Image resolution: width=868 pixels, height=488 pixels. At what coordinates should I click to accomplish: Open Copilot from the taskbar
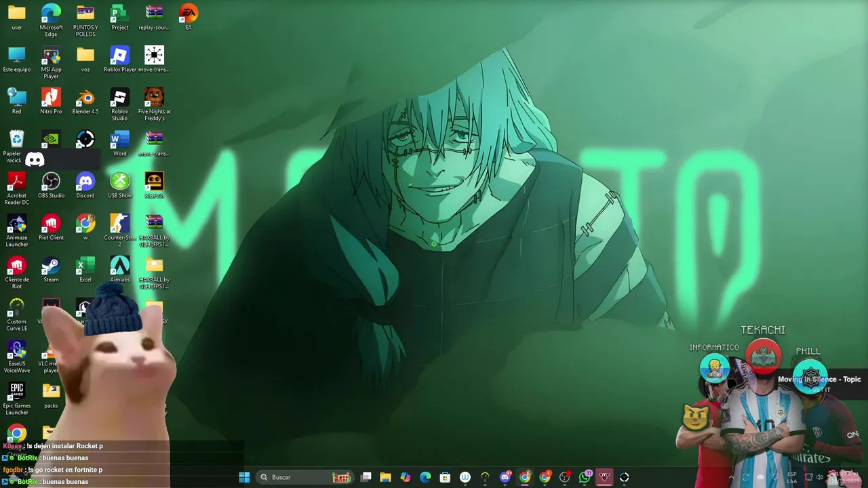pos(406,477)
